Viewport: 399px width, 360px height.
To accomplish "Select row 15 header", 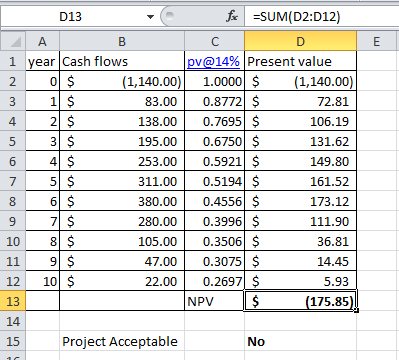I will point(13,341).
